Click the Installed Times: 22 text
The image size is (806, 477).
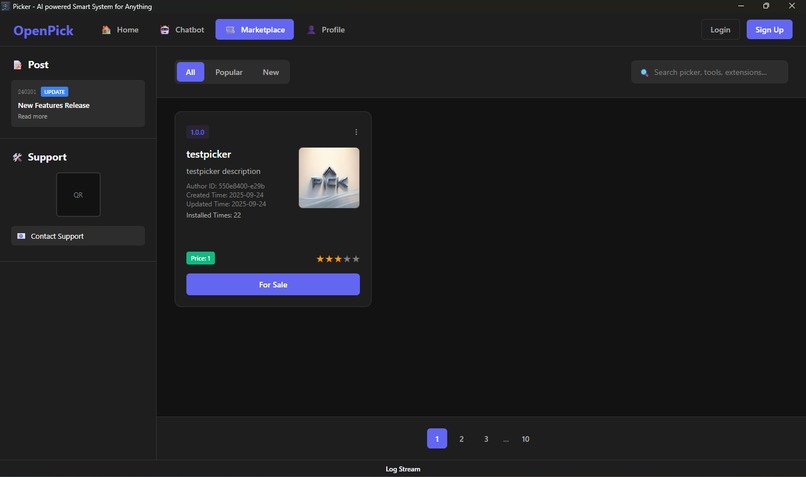[213, 215]
